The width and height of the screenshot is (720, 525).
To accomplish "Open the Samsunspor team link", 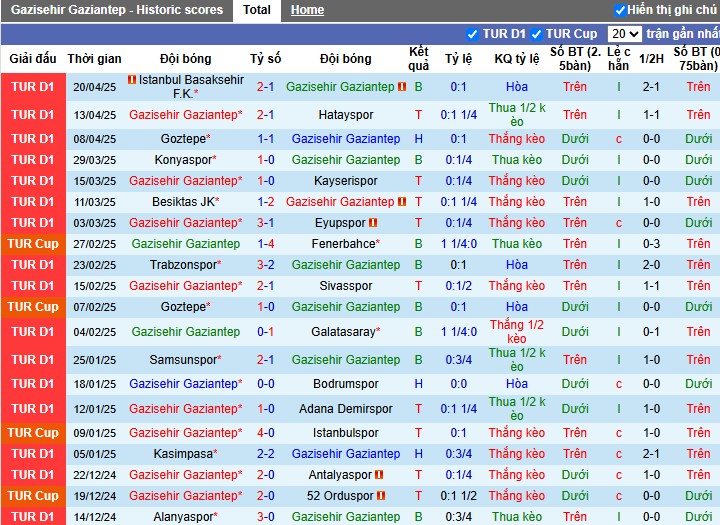I will 183,360.
